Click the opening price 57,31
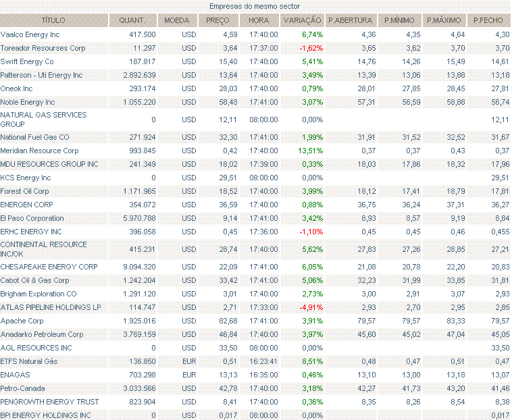Viewport: 512px width, 420px height. [367, 103]
